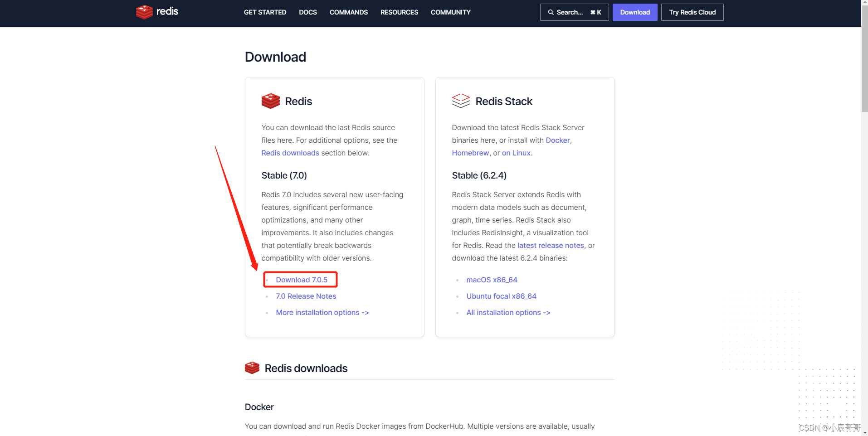The height and width of the screenshot is (436, 868).
Task: Open the Redis downloads link
Action: tap(290, 153)
